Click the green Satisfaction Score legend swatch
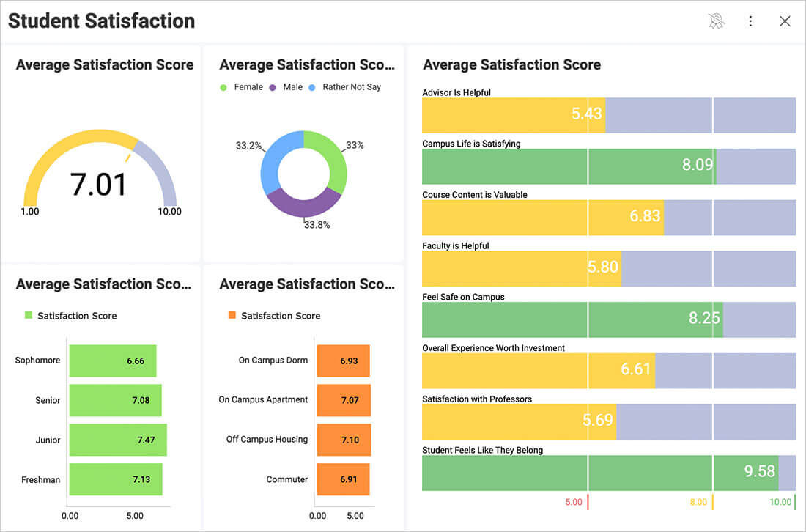806x532 pixels. 29,315
